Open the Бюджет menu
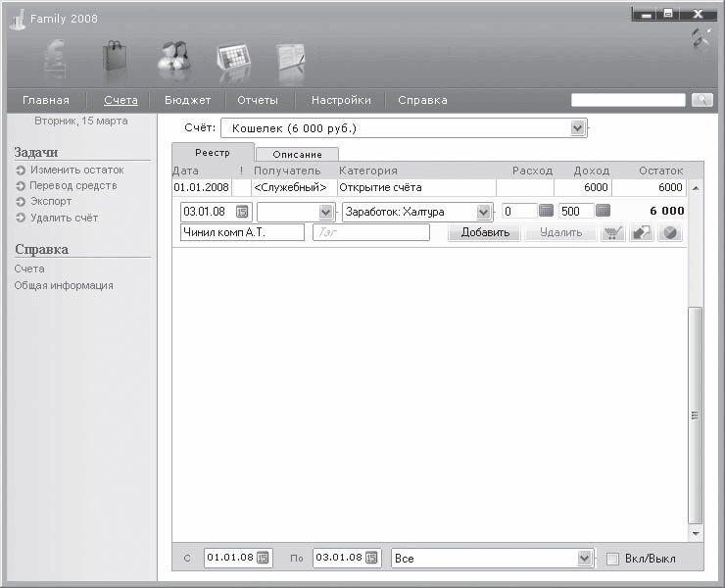The height and width of the screenshot is (588, 725). [187, 100]
